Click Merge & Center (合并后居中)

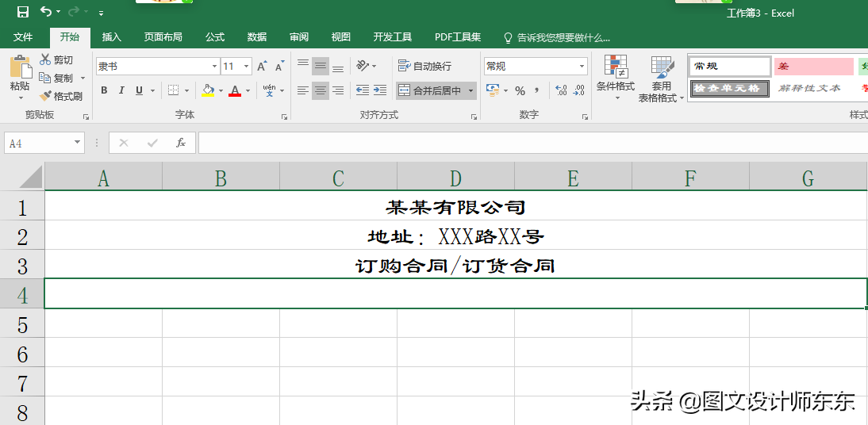click(x=430, y=90)
